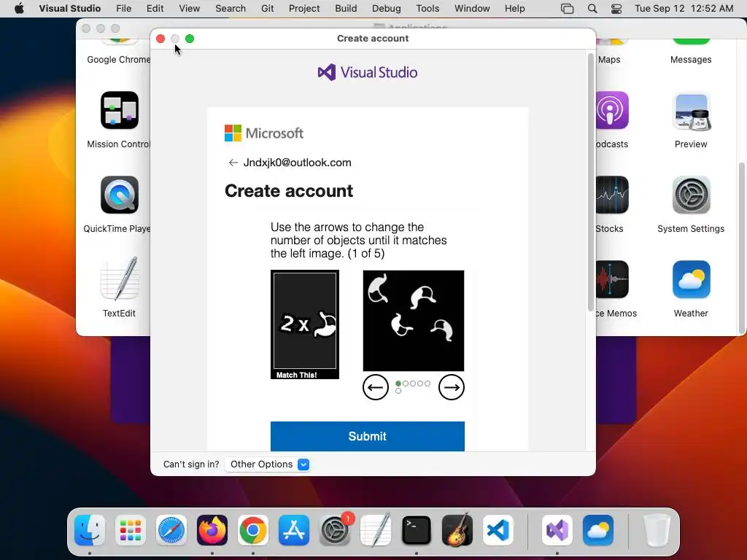Open the Apple menu
747x560 pixels.
click(x=19, y=9)
